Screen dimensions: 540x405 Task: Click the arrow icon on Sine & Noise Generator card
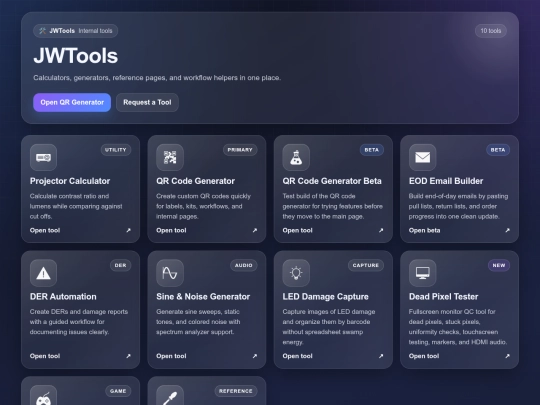pyautogui.click(x=255, y=356)
